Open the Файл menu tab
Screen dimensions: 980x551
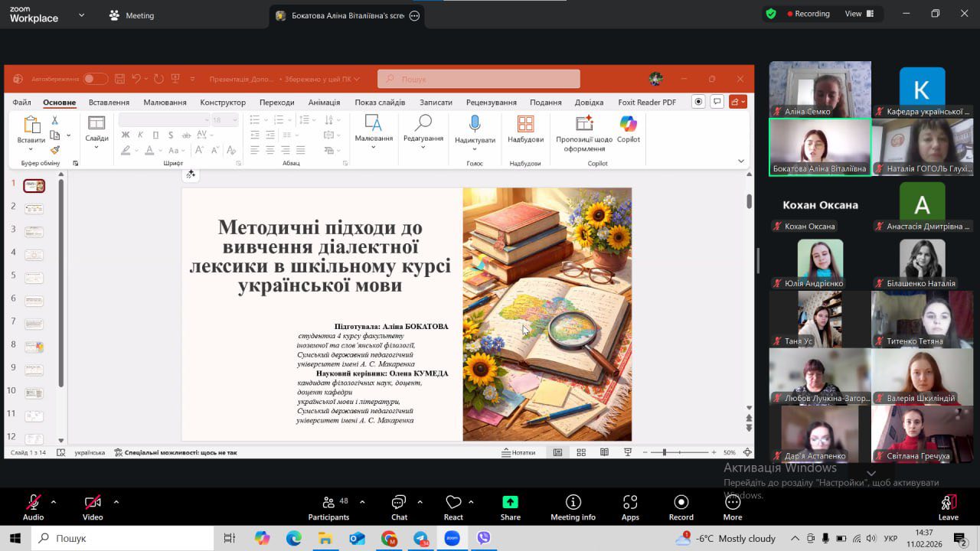(x=21, y=103)
